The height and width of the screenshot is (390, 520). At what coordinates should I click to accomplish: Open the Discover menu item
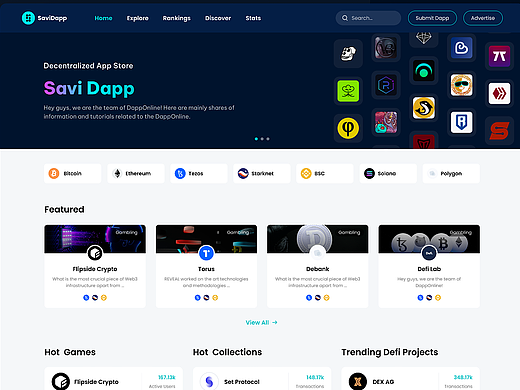218,18
